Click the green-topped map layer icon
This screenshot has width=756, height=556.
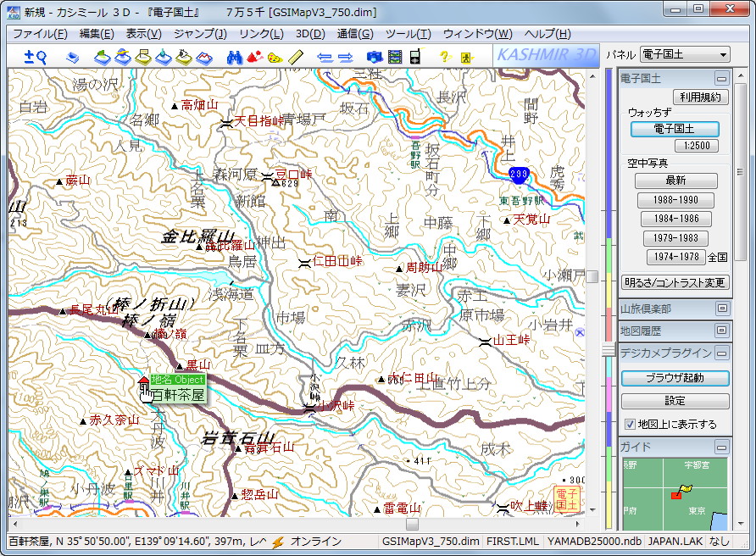(102, 58)
